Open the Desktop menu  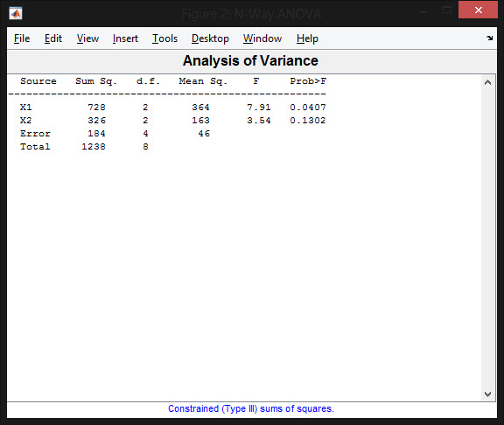210,38
